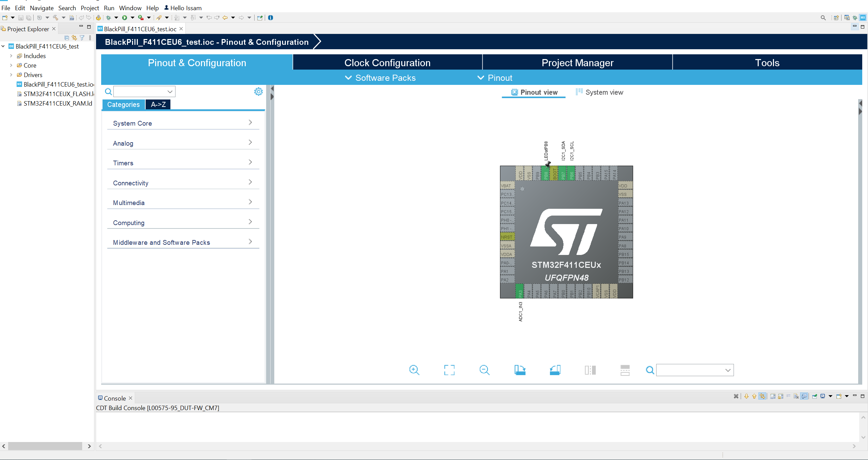Click the pin search field below the chip
The width and height of the screenshot is (868, 460).
695,370
